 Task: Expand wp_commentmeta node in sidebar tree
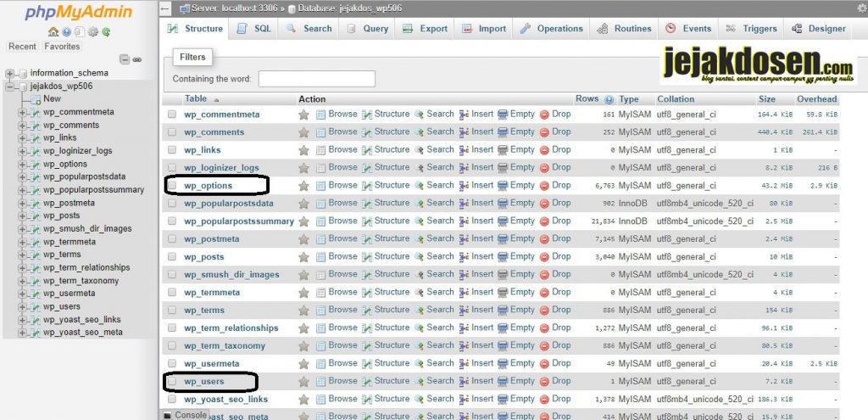point(23,113)
